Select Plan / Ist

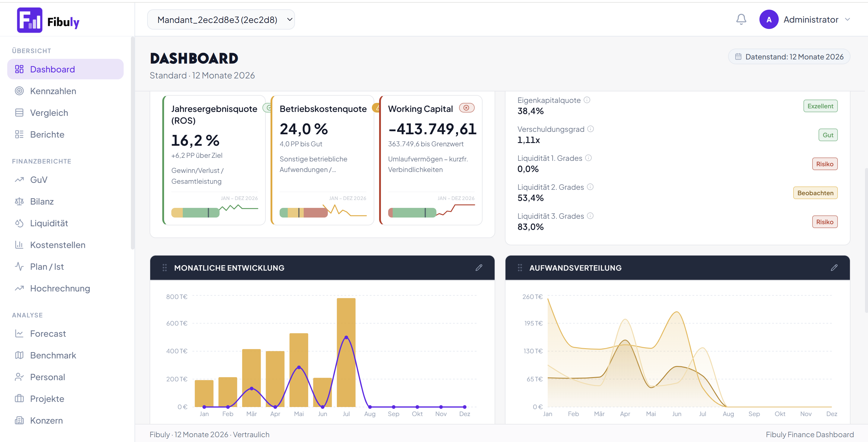(x=65, y=267)
